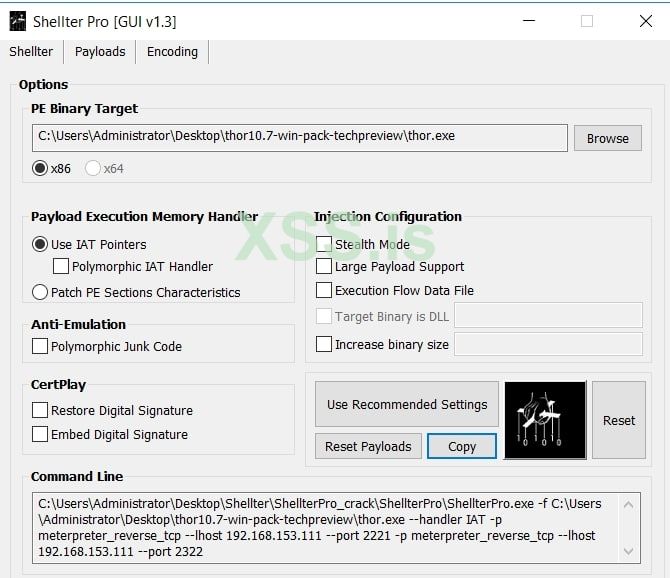Image resolution: width=670 pixels, height=578 pixels.
Task: Enable Stealth Mode checkbox
Action: (x=324, y=244)
